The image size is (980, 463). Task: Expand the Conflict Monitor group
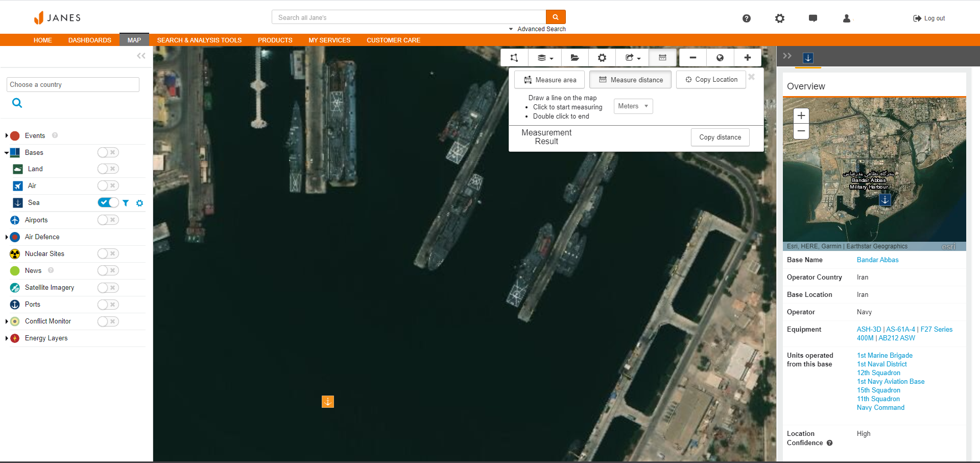pyautogui.click(x=7, y=321)
